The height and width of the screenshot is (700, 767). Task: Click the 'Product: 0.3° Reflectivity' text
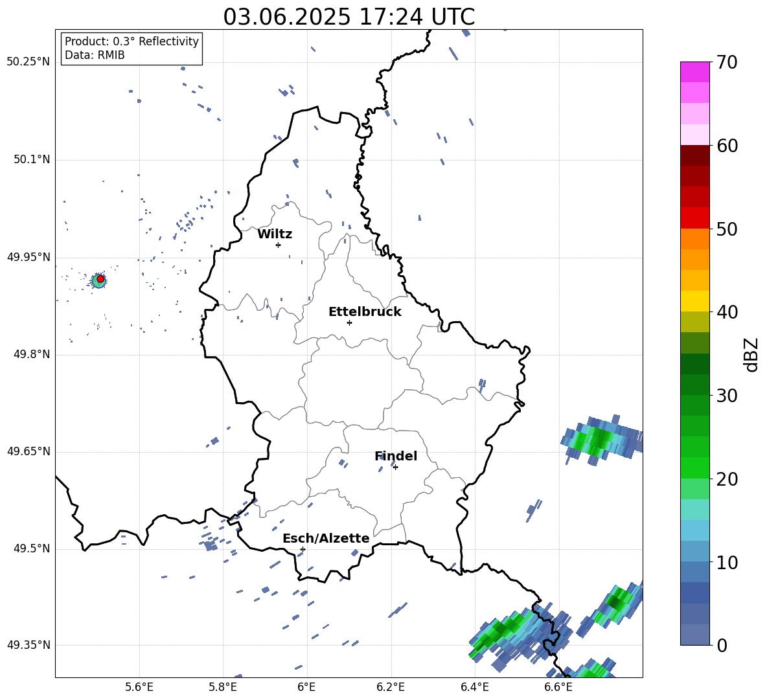132,41
